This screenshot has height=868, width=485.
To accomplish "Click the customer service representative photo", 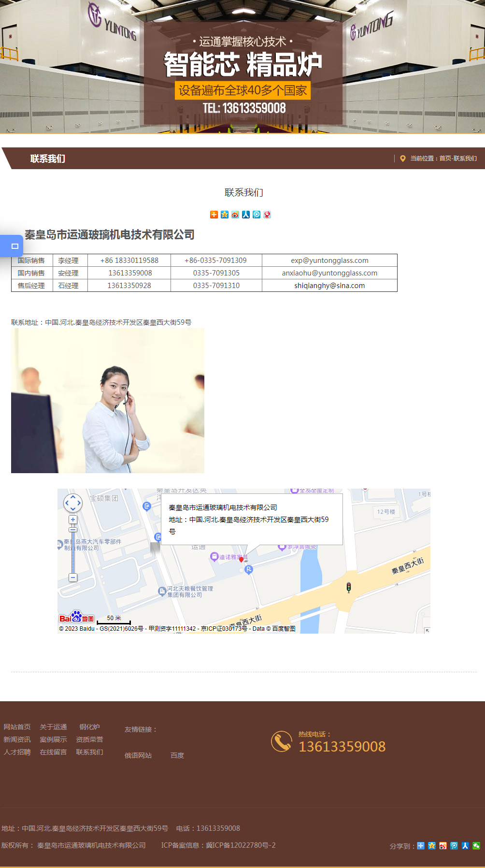I will tap(108, 401).
